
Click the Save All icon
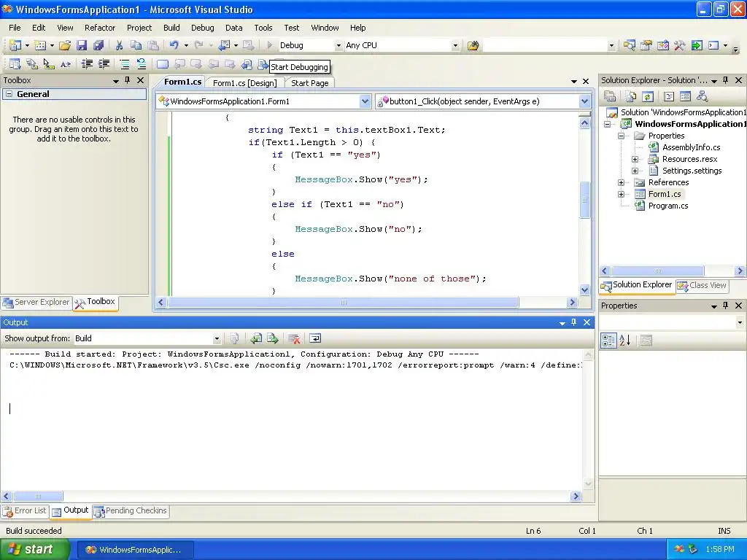pyautogui.click(x=98, y=45)
